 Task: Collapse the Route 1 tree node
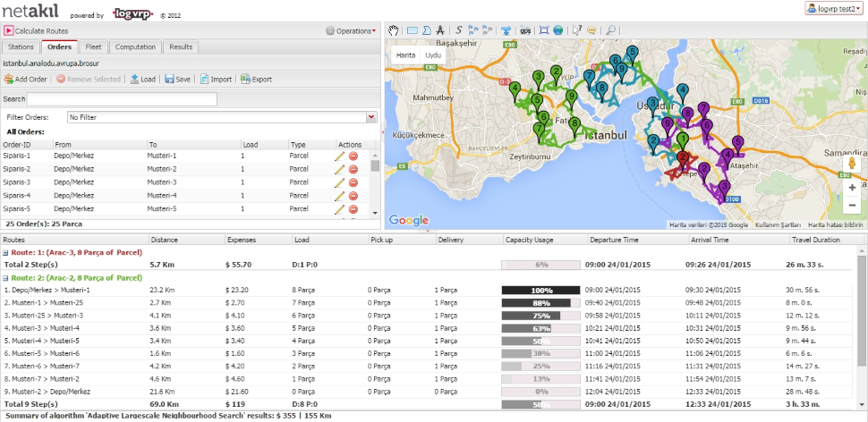pos(5,252)
